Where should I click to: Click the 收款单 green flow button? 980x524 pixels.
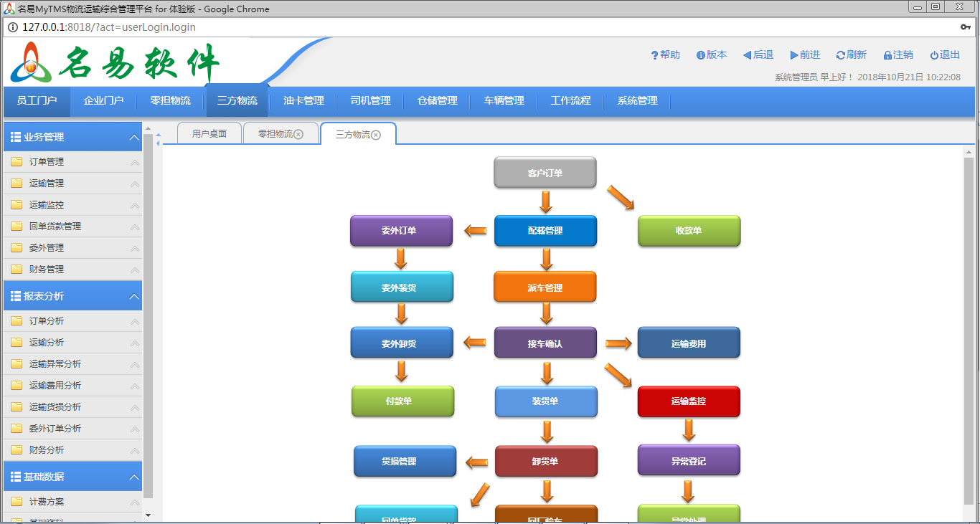click(x=689, y=231)
